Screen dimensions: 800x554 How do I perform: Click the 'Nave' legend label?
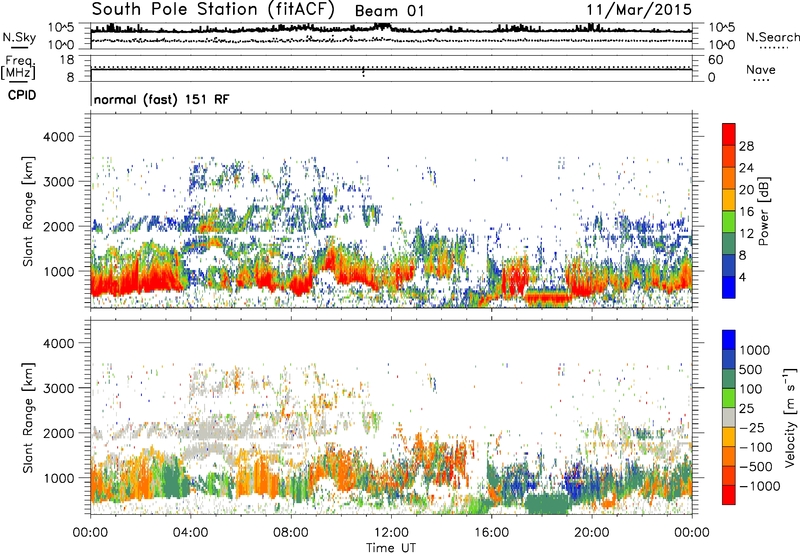pos(761,70)
